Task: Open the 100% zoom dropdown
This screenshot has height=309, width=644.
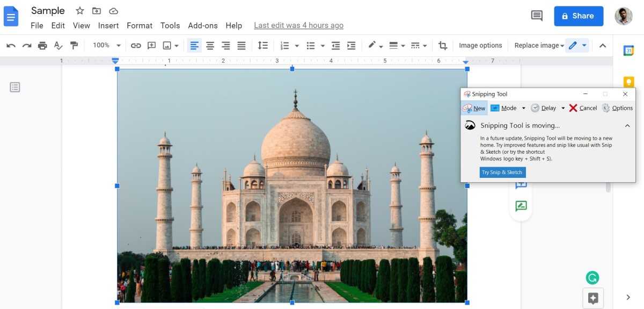Action: 107,46
